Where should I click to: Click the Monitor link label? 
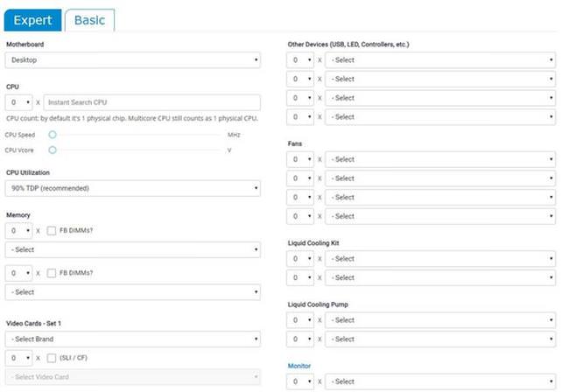tap(299, 366)
